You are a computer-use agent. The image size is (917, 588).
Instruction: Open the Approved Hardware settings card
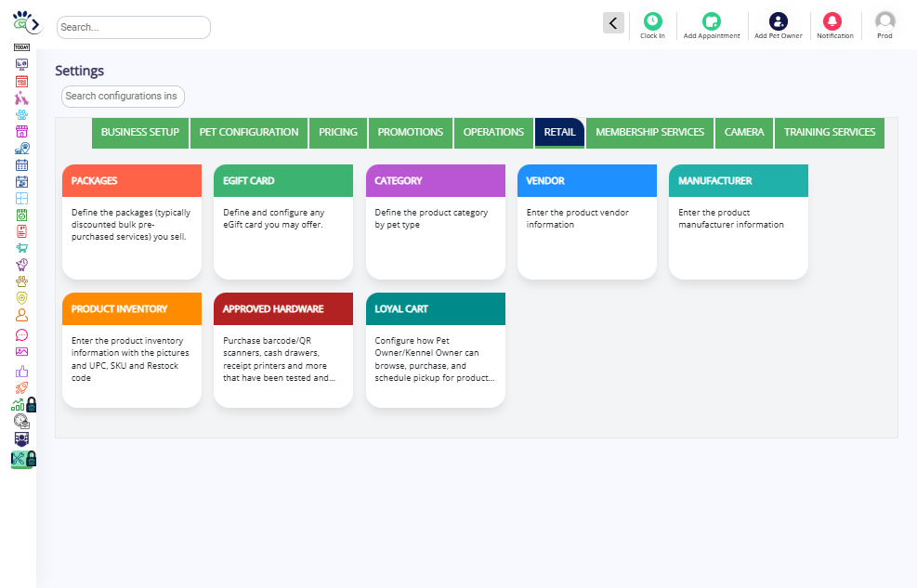click(283, 349)
